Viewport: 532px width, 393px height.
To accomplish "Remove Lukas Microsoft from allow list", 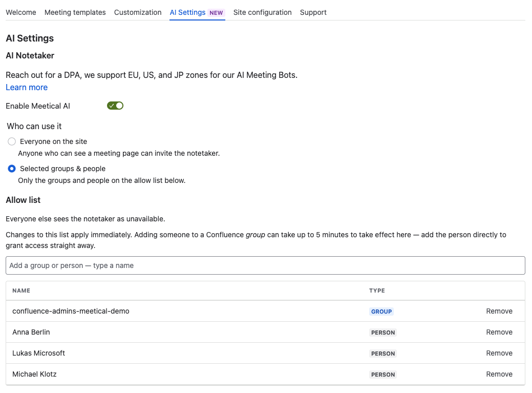I will [x=499, y=353].
